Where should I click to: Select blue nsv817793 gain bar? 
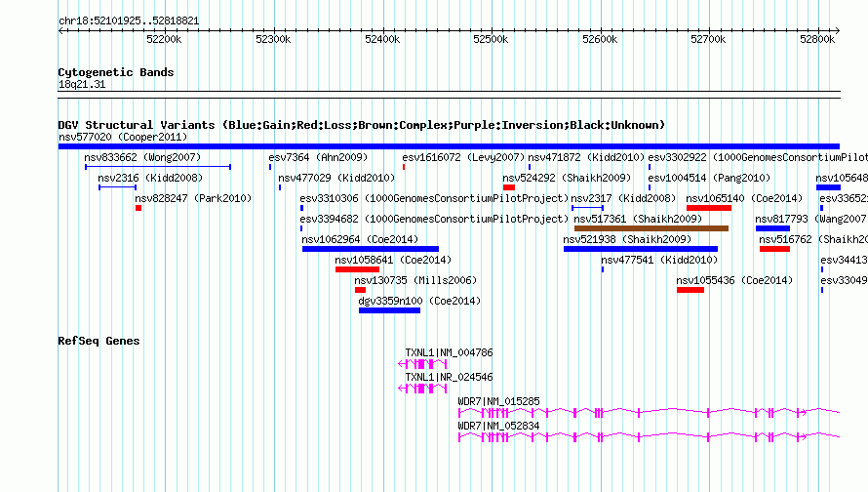click(x=772, y=228)
